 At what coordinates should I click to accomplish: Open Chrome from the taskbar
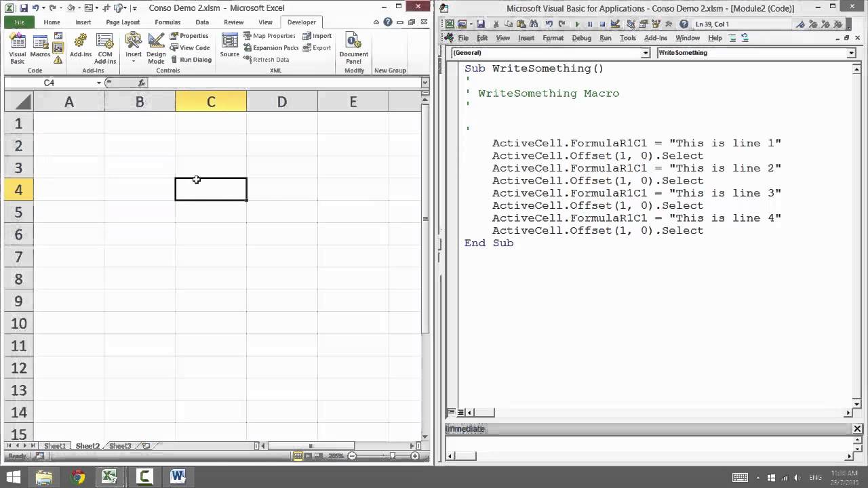coord(77,476)
